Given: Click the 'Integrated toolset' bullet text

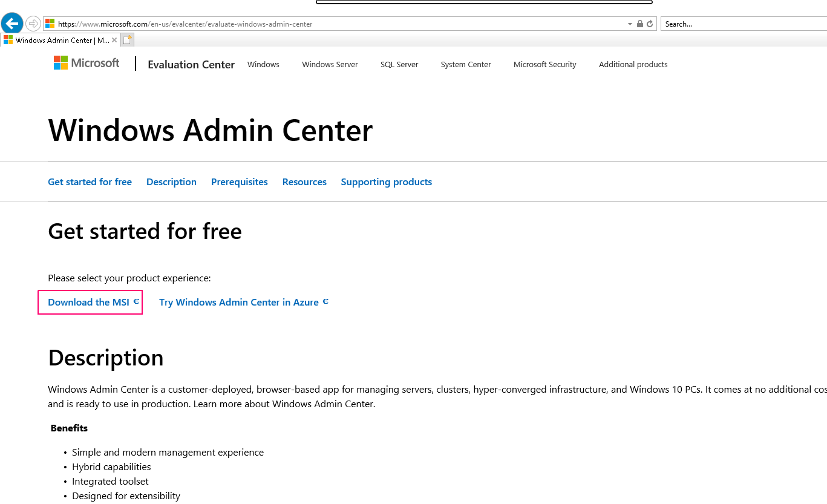Looking at the screenshot, I should (110, 482).
